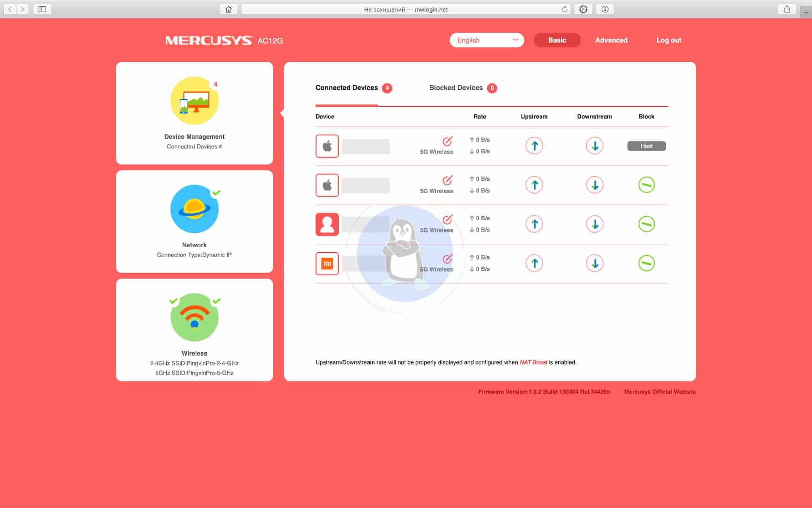The width and height of the screenshot is (812, 508).
Task: Edit name of the first Apple device
Action: click(447, 141)
